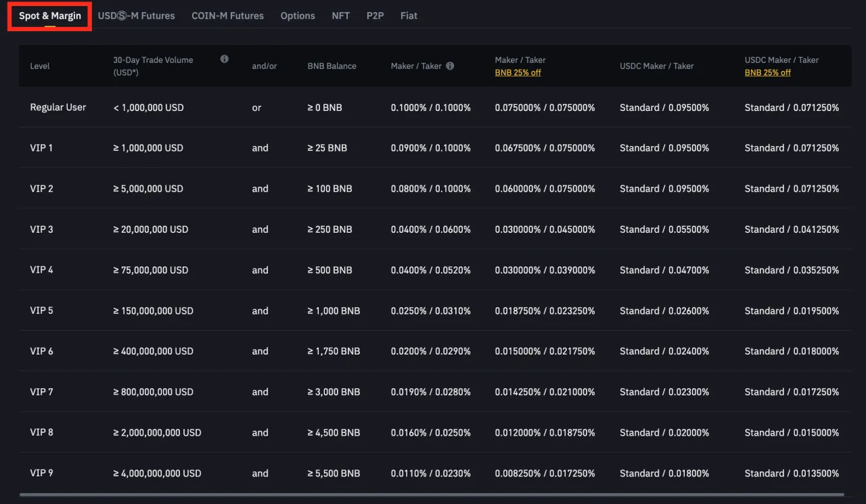Click the 0.0200% / 0.0290% fee cell
The width and height of the screenshot is (866, 504).
click(x=431, y=351)
